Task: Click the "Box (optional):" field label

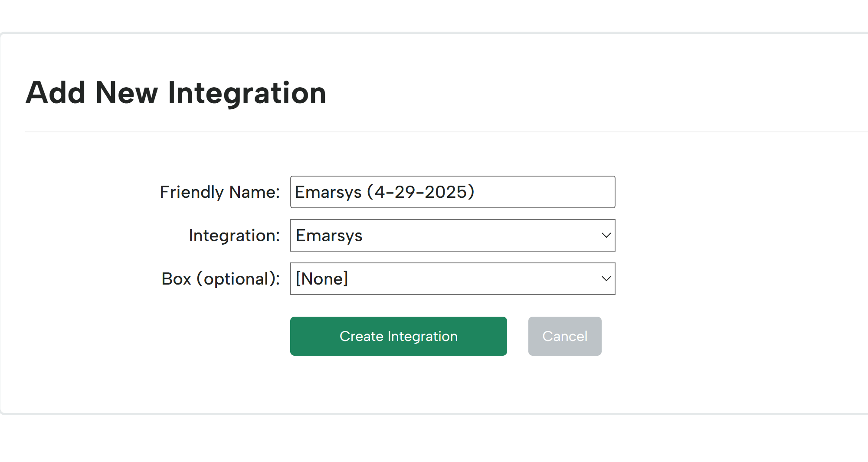Action: (x=221, y=279)
